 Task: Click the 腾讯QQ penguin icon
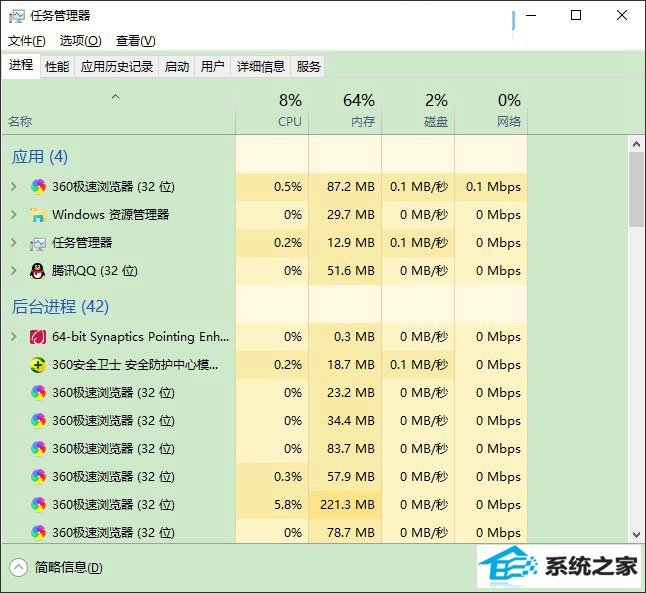[x=37, y=271]
